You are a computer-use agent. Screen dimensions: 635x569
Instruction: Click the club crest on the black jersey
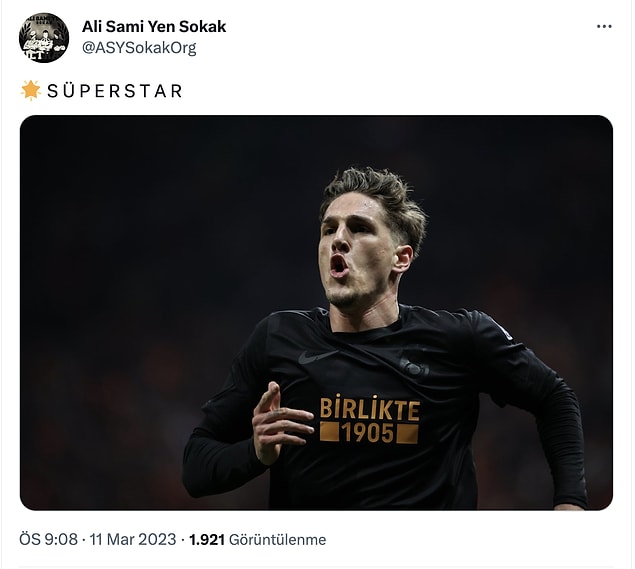pos(414,367)
